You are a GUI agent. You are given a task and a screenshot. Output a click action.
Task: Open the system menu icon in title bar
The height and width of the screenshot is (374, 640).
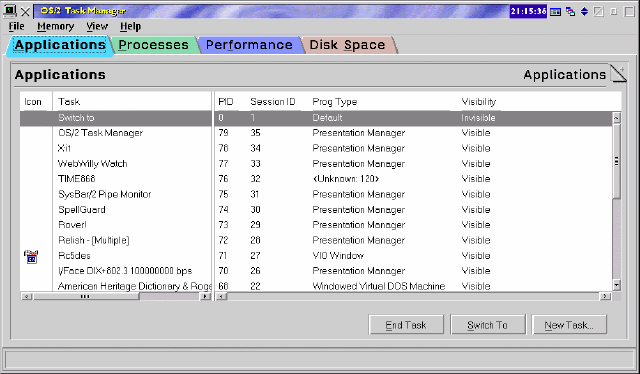pos(10,11)
